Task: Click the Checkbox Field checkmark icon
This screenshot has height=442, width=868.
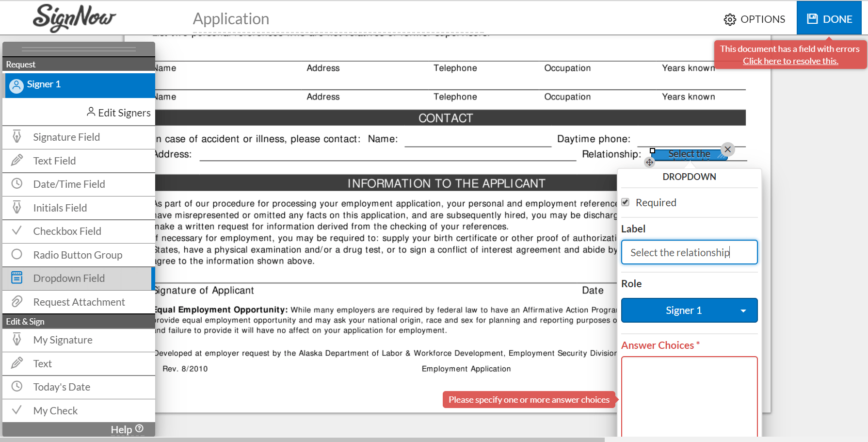Action: [x=16, y=230]
